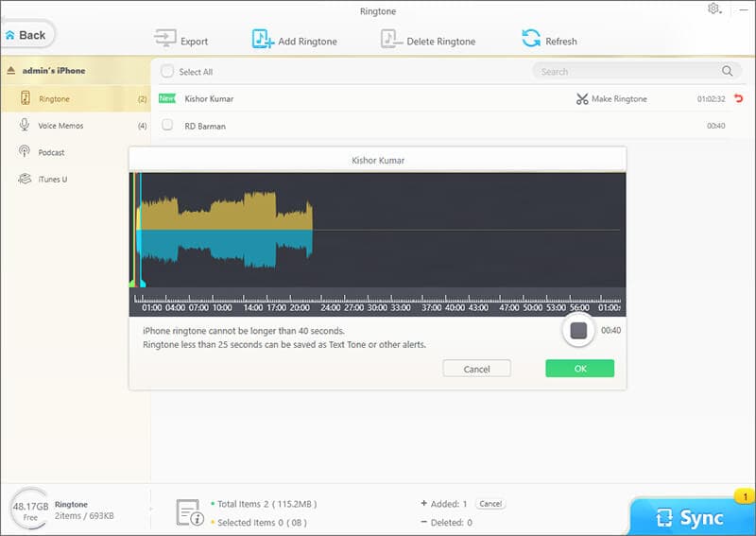Cancel the added item in status bar
This screenshot has width=756, height=536.
tap(490, 504)
